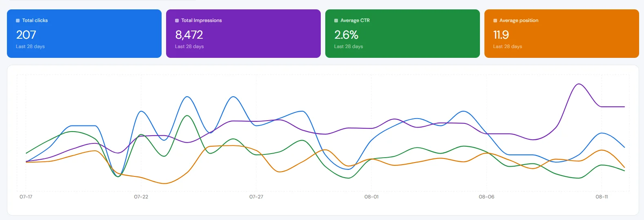Click the 11.9 average position value
Screen dimensions: 644x220
point(501,35)
